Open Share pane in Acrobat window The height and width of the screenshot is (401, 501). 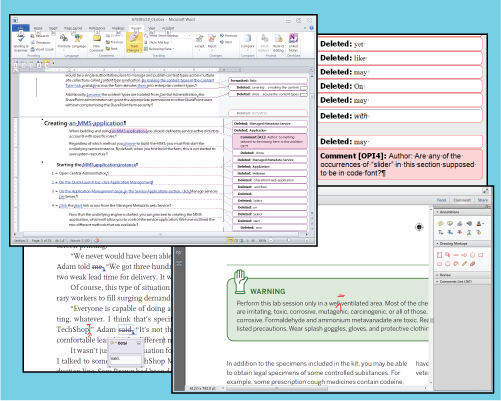pyautogui.click(x=482, y=200)
